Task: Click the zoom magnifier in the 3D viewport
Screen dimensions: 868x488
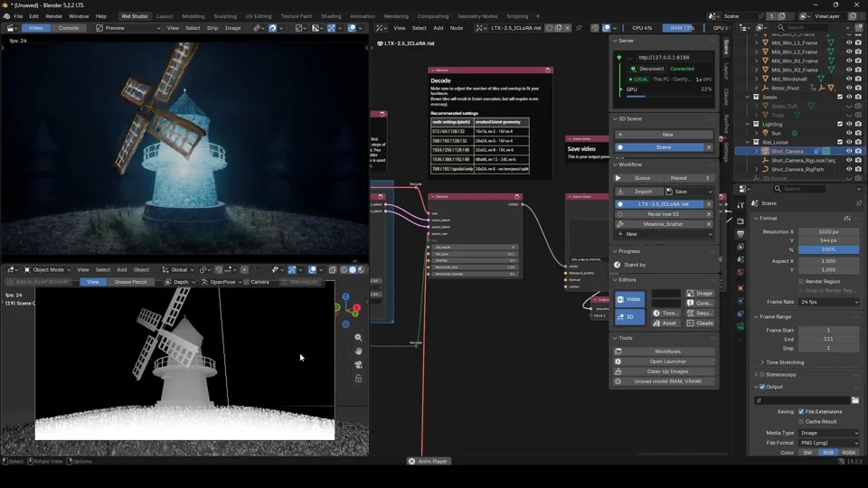Action: (358, 337)
